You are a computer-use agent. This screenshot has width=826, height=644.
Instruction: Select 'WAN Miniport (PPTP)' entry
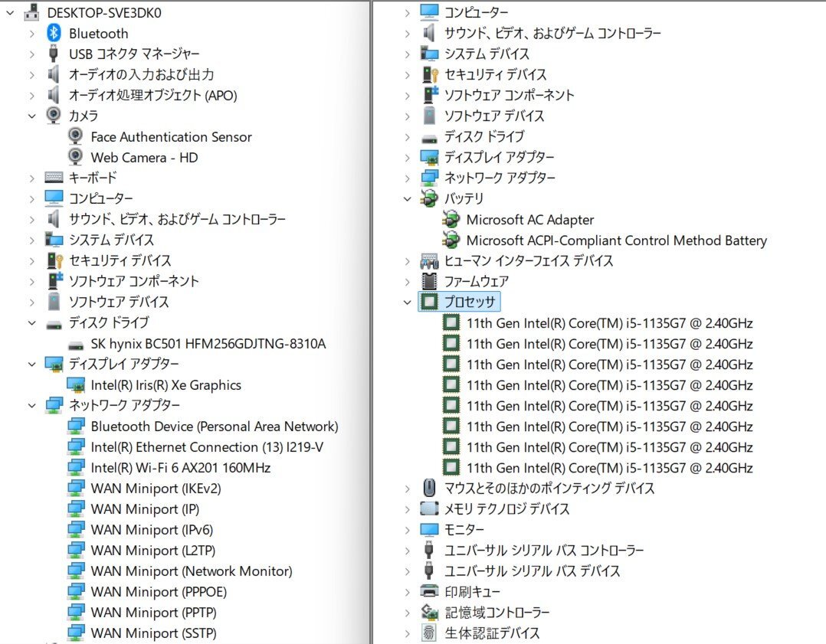click(153, 613)
